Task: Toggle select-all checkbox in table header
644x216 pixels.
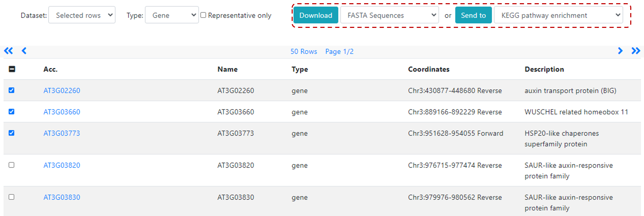Action: click(12, 69)
